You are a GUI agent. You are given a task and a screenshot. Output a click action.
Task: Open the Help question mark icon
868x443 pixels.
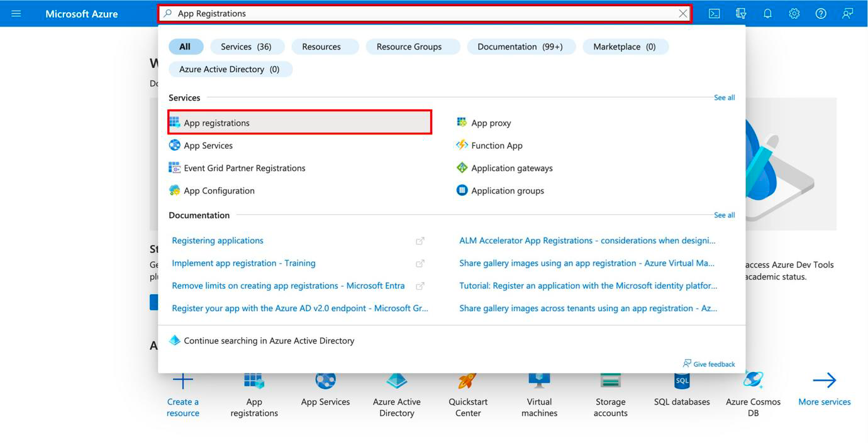(821, 13)
